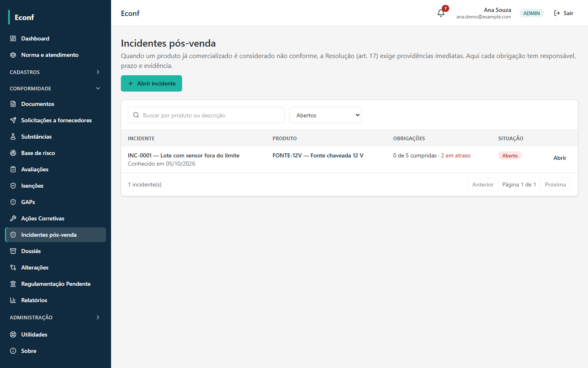Click the SITUAÇÃO column header
The height and width of the screenshot is (368, 588).
511,138
